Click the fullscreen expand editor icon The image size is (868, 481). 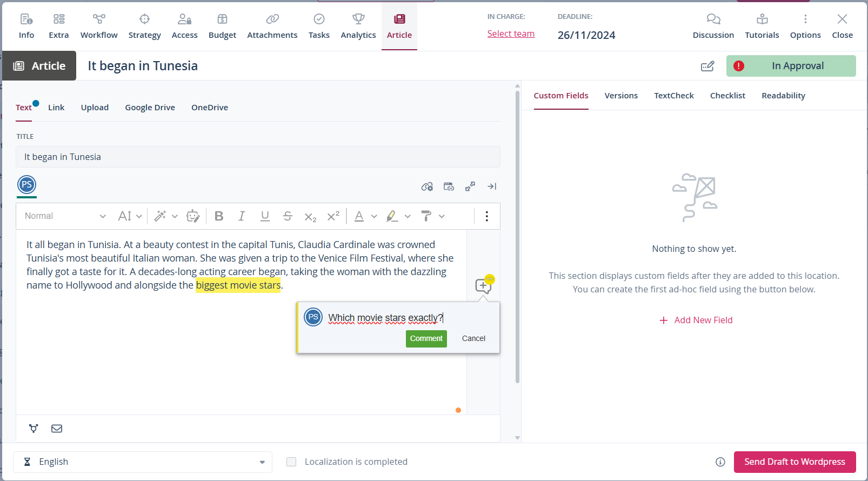point(470,186)
